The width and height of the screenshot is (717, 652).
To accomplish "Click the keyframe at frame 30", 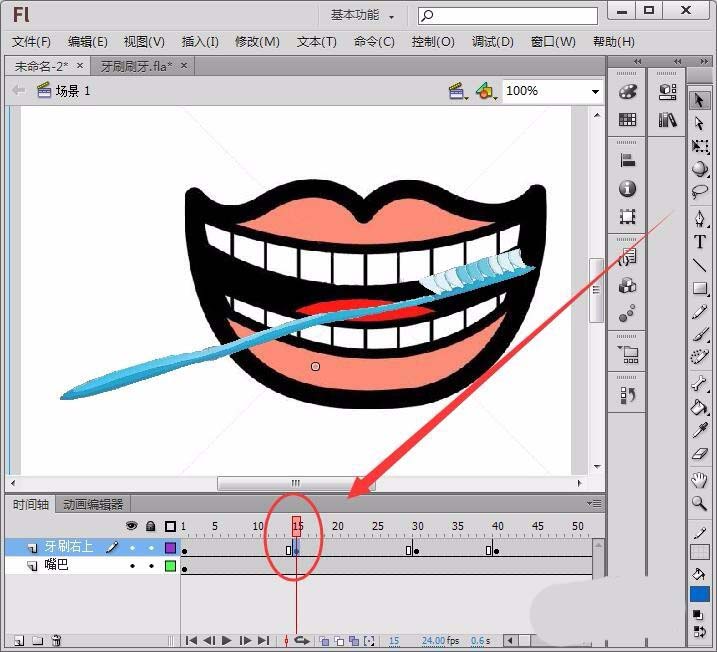I will pos(416,550).
